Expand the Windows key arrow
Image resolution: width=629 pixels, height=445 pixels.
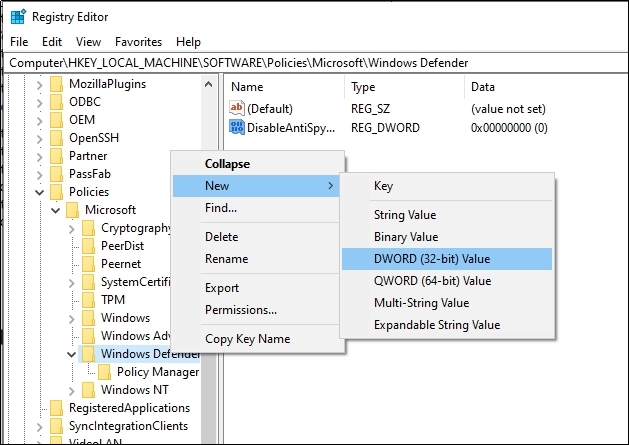(x=71, y=319)
